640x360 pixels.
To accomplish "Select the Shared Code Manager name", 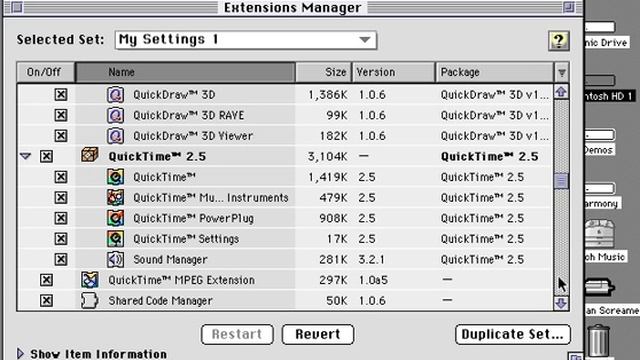I will [x=160, y=301].
